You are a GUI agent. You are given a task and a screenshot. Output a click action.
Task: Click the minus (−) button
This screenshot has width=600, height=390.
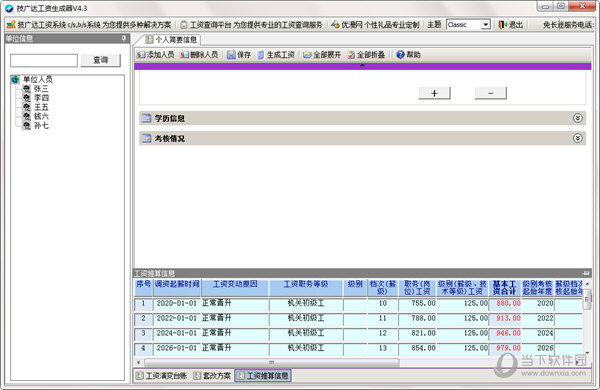click(x=491, y=93)
